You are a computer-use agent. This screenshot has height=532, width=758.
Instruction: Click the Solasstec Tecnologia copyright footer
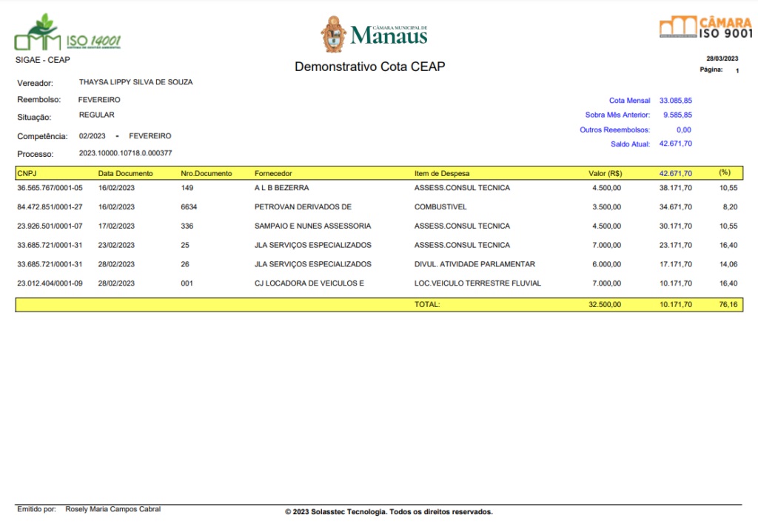389,512
